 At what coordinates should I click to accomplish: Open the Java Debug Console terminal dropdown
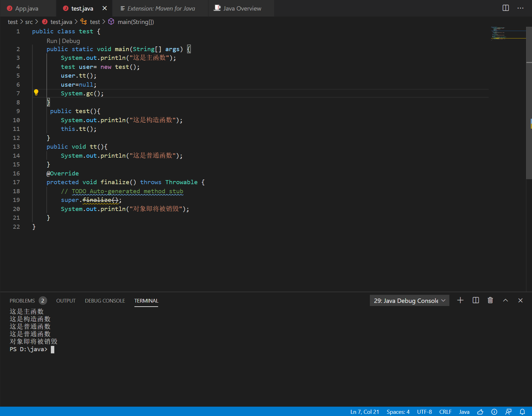point(409,300)
